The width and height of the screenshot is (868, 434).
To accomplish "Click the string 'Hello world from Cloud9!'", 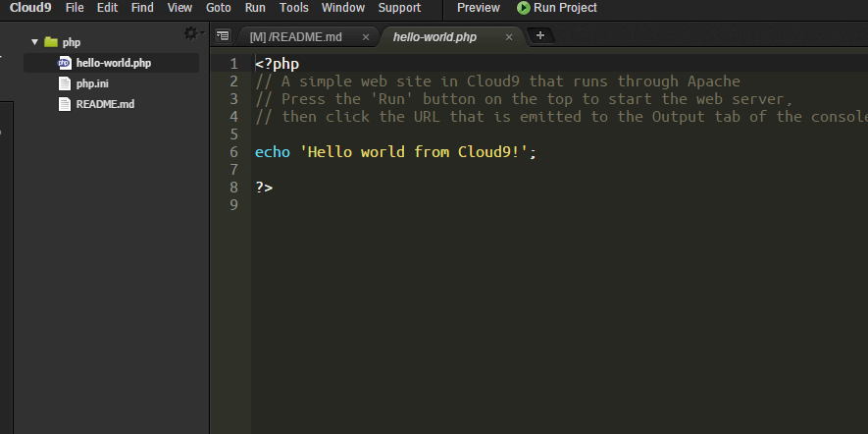I will coord(414,152).
